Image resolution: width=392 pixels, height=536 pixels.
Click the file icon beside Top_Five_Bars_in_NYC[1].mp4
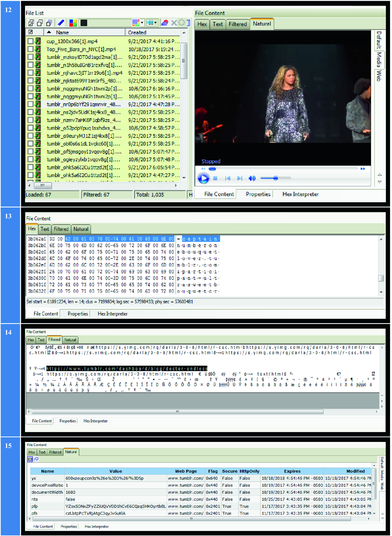click(38, 49)
